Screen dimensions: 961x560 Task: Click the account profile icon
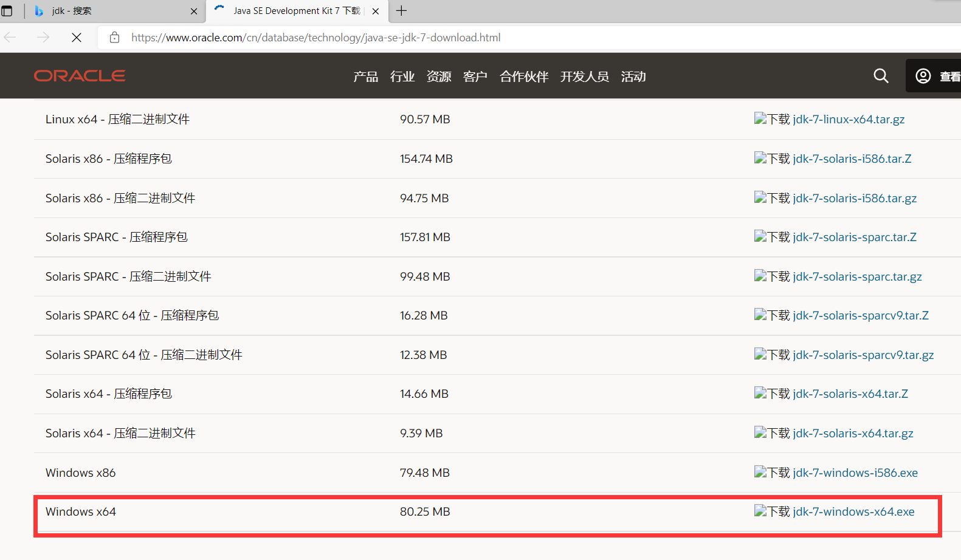pyautogui.click(x=923, y=76)
